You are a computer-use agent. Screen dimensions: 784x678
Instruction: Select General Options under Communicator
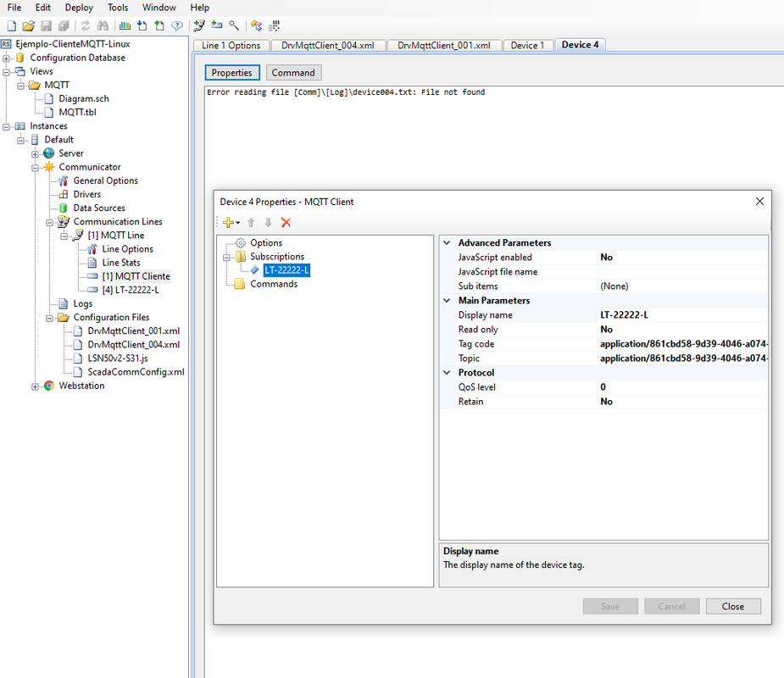pos(105,181)
